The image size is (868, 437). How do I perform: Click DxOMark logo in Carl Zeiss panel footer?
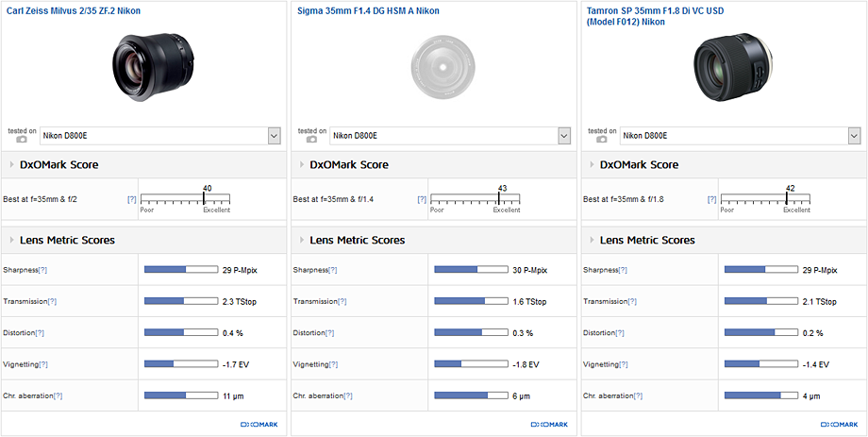click(x=259, y=425)
